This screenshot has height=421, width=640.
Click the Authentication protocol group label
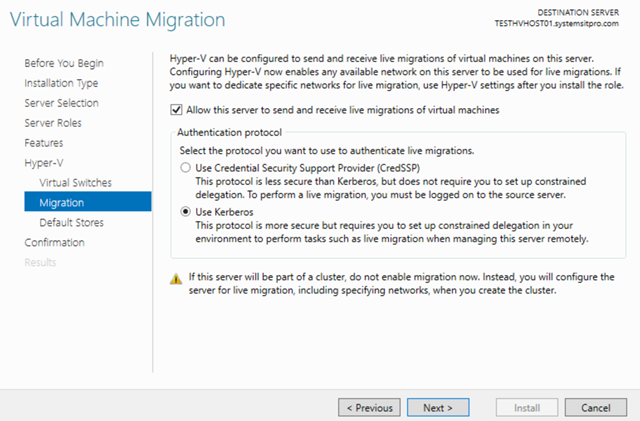click(229, 132)
